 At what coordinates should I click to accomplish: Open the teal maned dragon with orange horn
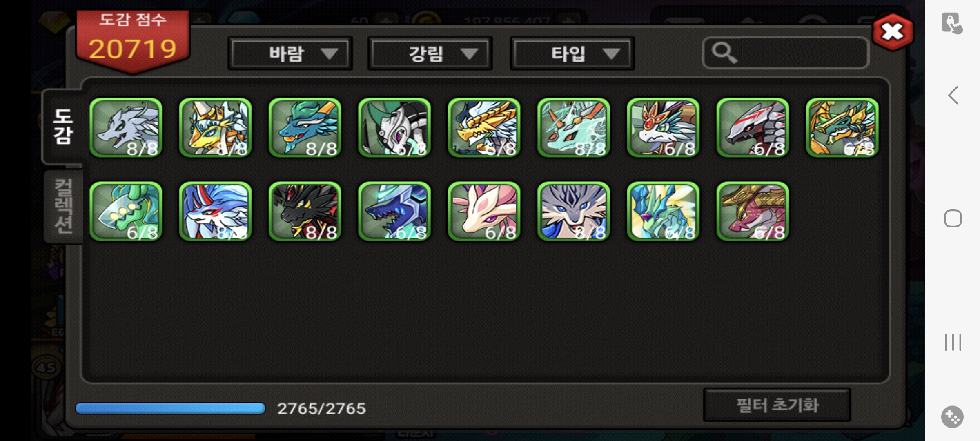305,128
